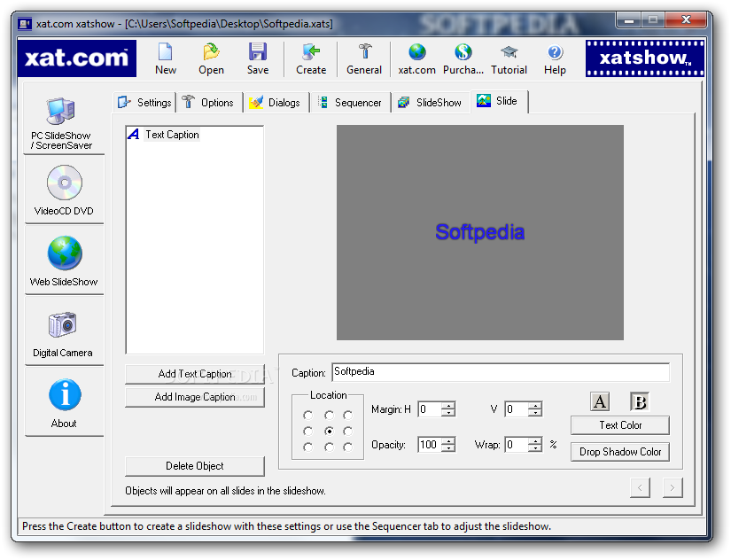Click the Margin V value field
Screen dimensions: 731x560
pyautogui.click(x=517, y=409)
